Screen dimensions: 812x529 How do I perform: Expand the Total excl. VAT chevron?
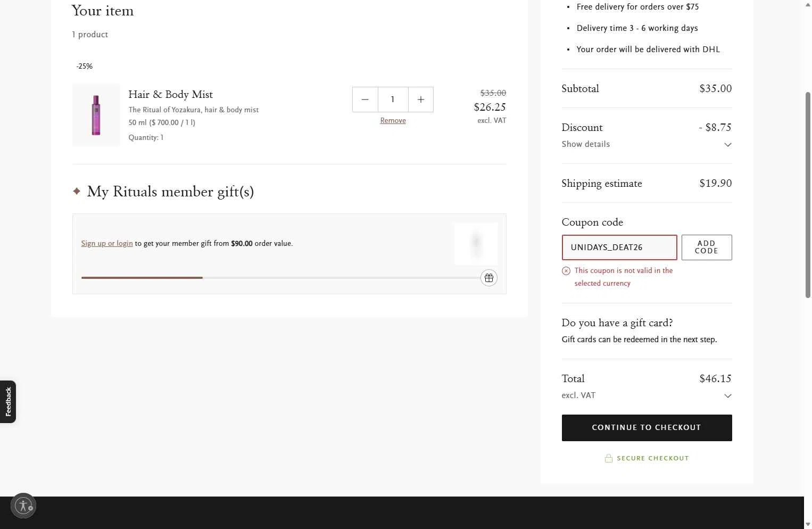click(x=728, y=396)
